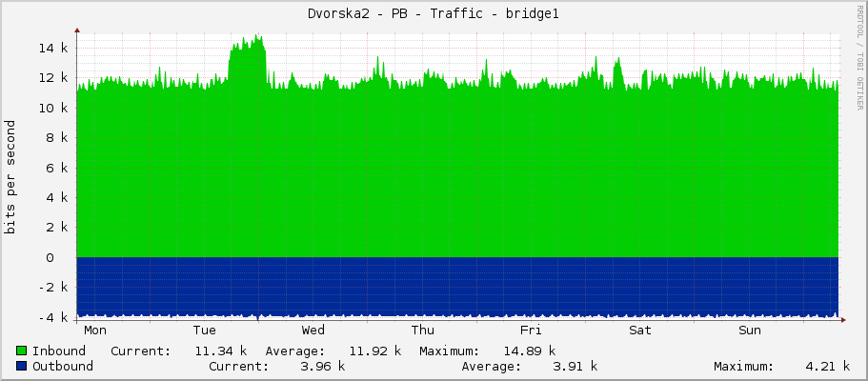The image size is (868, 381).
Task: Click the "Mon" x-axis day label
Action: point(95,331)
